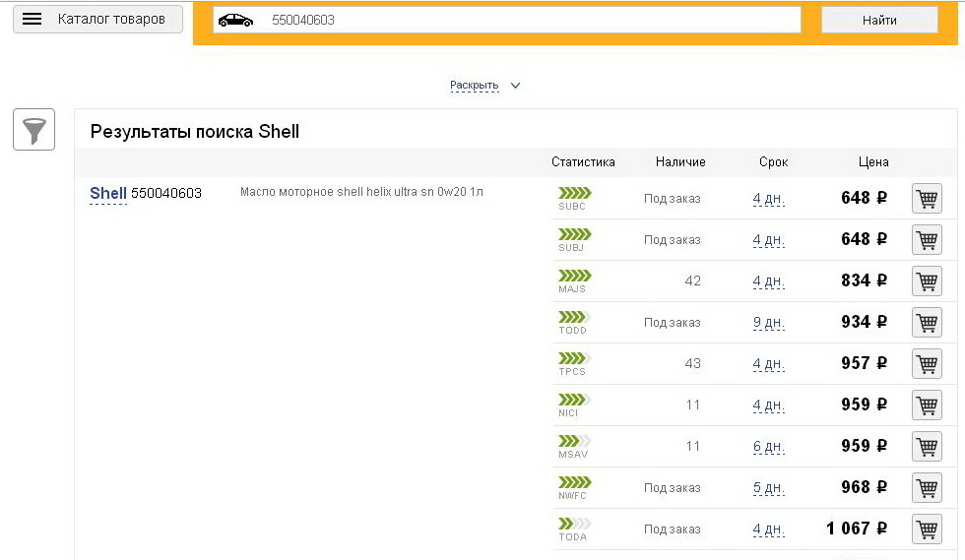
Task: Add TPCS offer to cart
Action: coord(927,363)
